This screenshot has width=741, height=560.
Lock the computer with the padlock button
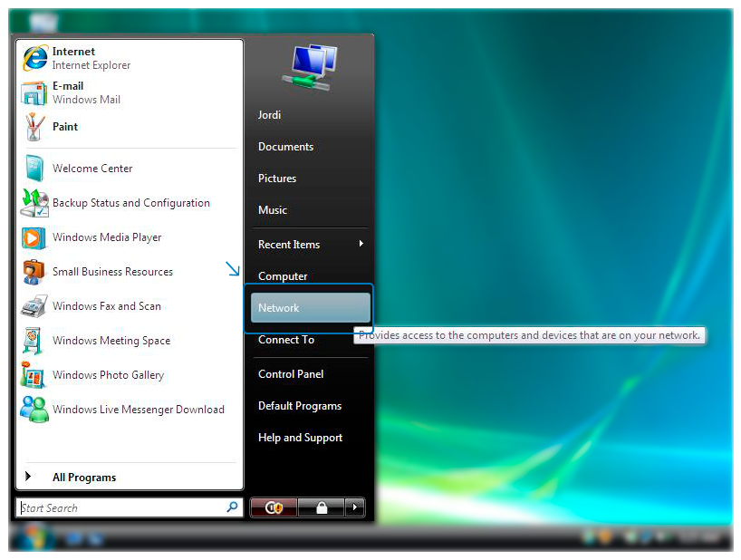(322, 508)
